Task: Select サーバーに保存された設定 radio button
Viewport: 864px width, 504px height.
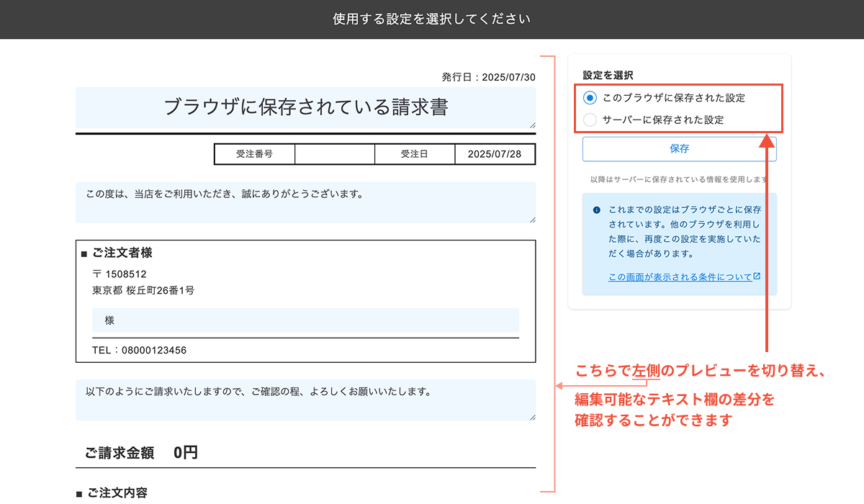Action: pos(590,120)
